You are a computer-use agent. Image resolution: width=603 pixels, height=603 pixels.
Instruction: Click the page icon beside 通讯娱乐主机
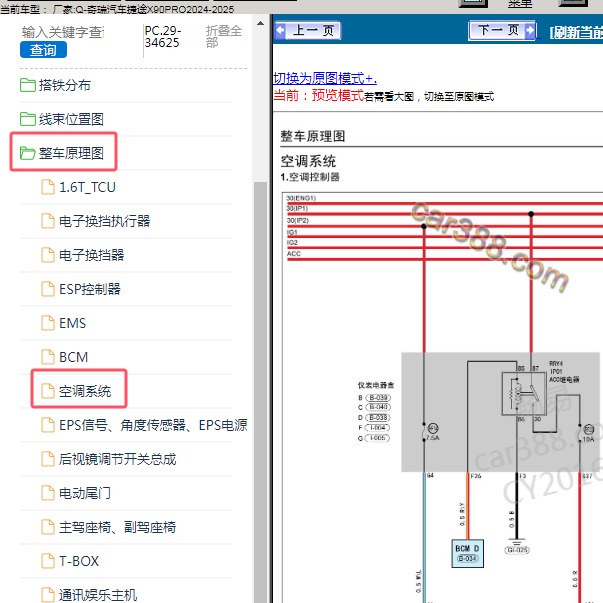(48, 595)
